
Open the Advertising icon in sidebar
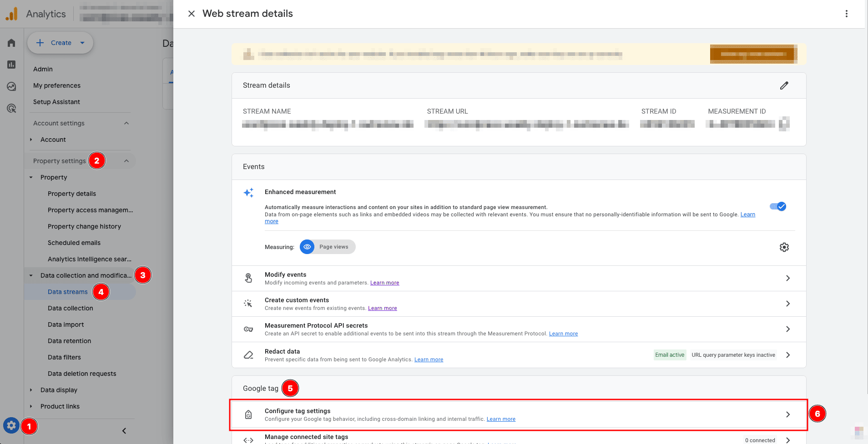click(11, 108)
